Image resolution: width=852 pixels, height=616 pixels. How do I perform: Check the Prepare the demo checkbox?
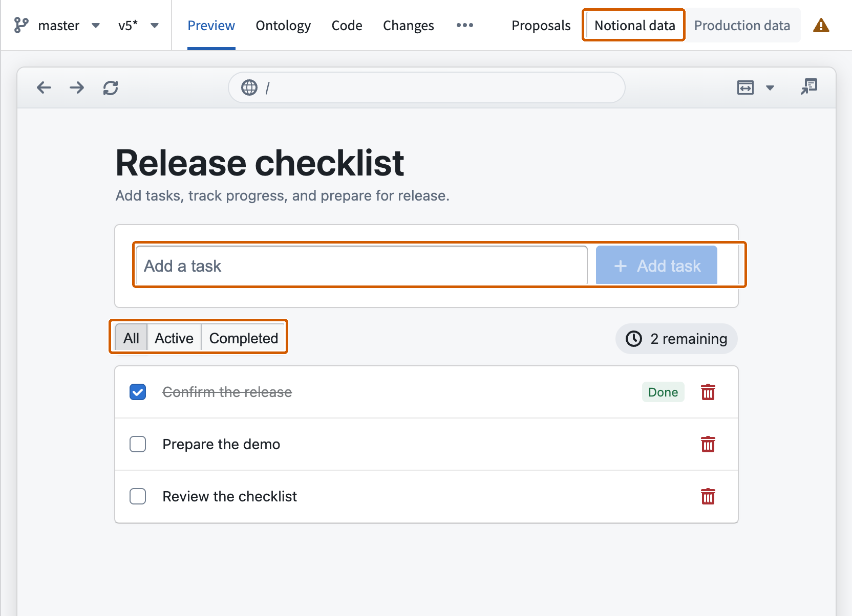[x=138, y=444]
